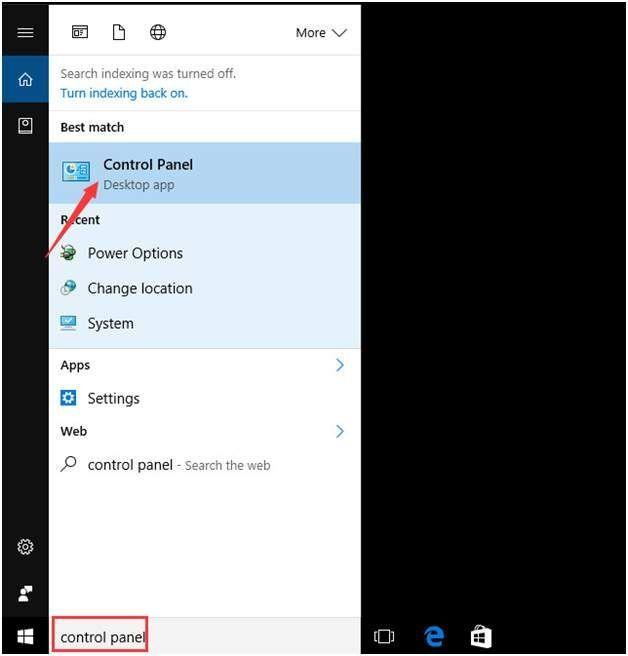Click the Power Options icon

(68, 253)
